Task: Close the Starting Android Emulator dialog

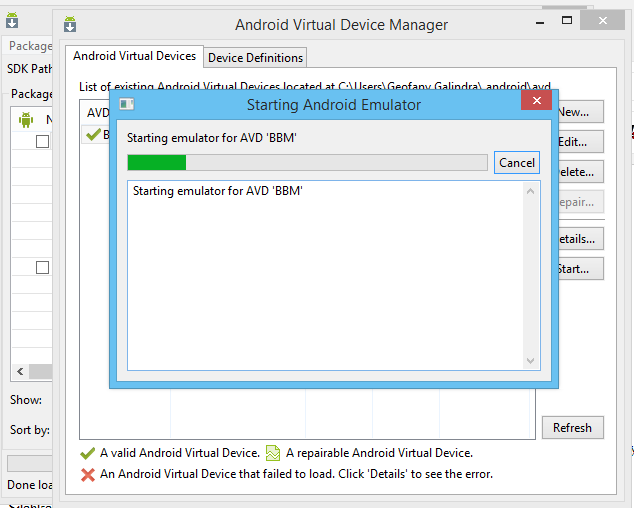Action: click(537, 100)
